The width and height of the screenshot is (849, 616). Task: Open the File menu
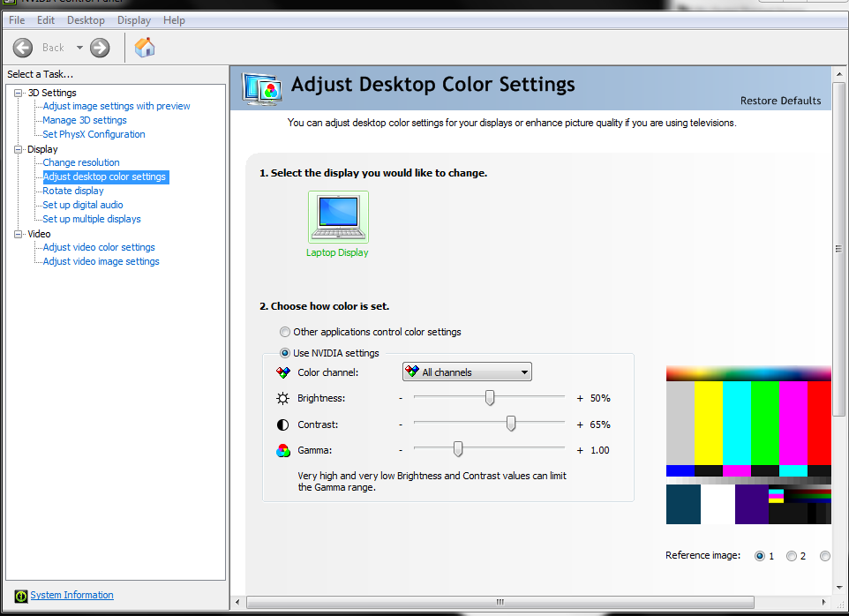[17, 20]
